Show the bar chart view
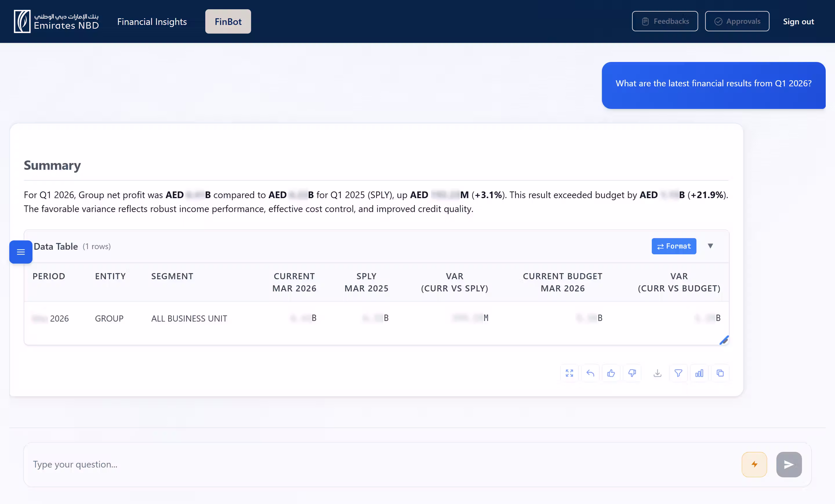This screenshot has height=504, width=835. [x=699, y=373]
